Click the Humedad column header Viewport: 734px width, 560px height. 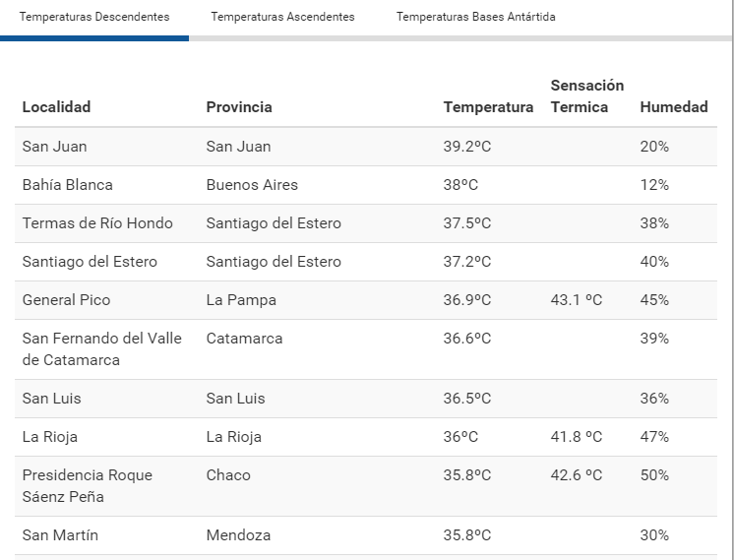pyautogui.click(x=674, y=107)
